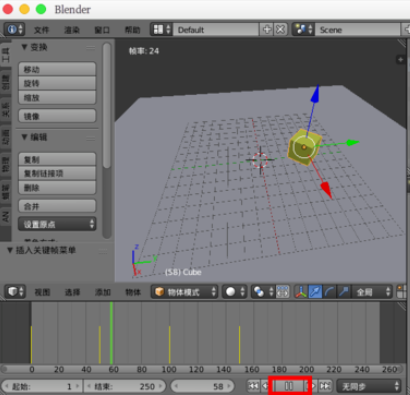
Task: Jump to the first frame of timeline
Action: (x=253, y=386)
